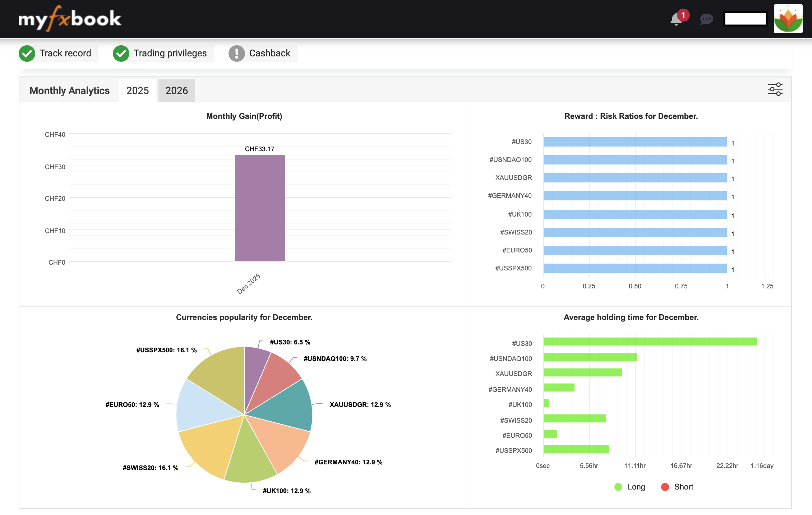The width and height of the screenshot is (812, 515).
Task: Toggle the Long series legend marker
Action: (618, 487)
